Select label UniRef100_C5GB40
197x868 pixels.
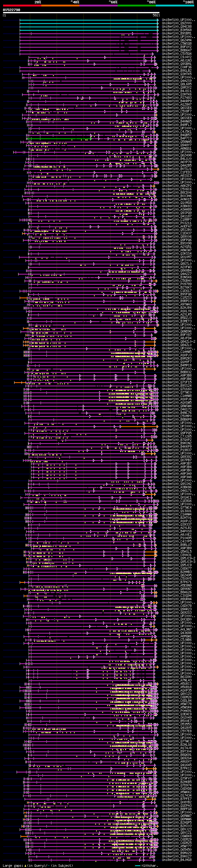[177, 281]
